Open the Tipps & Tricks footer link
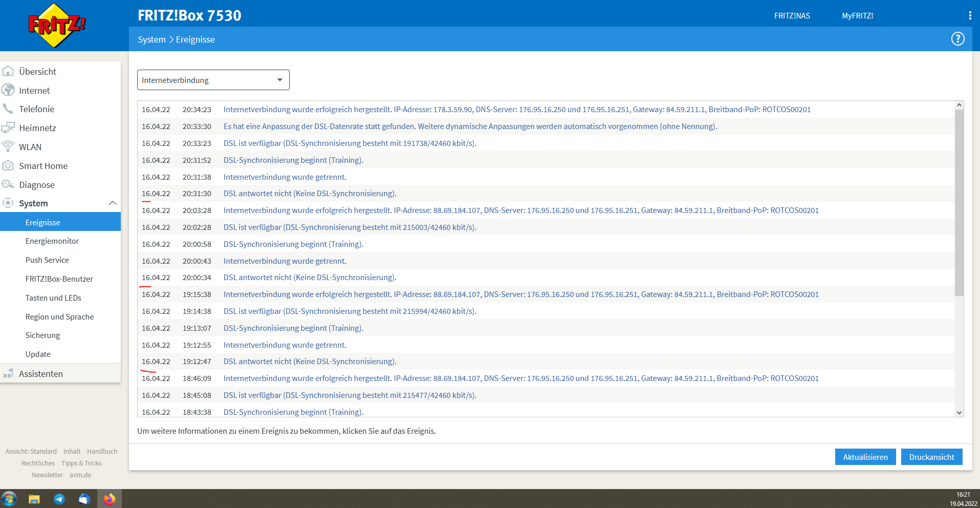Viewport: 980px width, 508px height. pos(81,463)
